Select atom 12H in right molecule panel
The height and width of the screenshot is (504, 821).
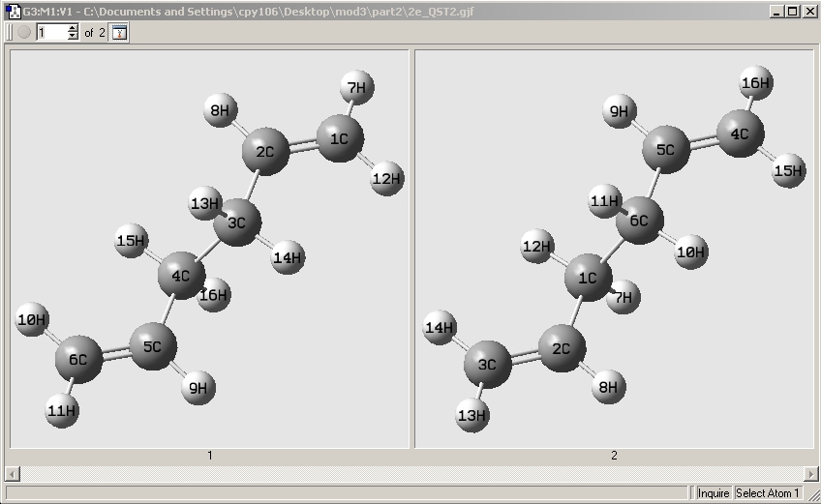[x=537, y=246]
